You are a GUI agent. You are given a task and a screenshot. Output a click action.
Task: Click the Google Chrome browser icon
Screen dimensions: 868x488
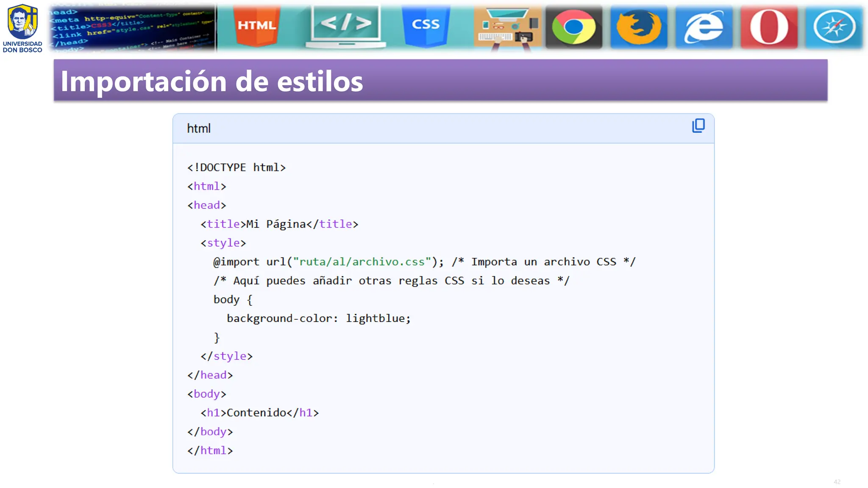click(x=573, y=27)
